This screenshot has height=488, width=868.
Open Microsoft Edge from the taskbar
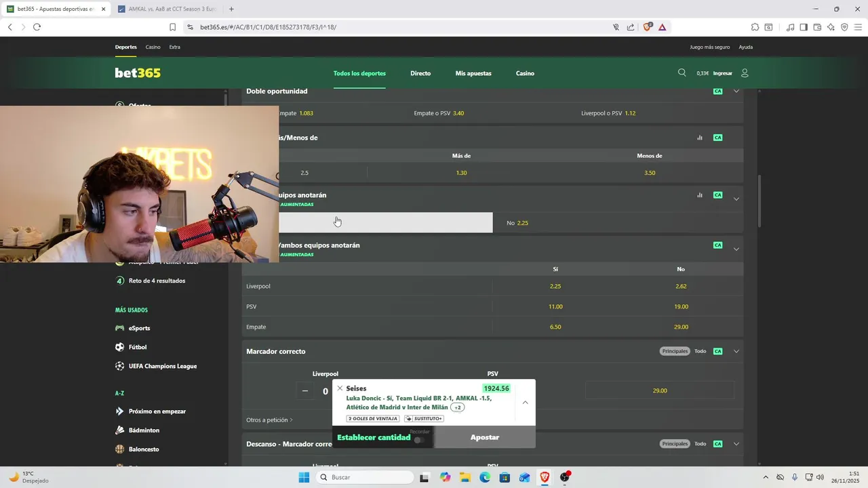tap(485, 477)
